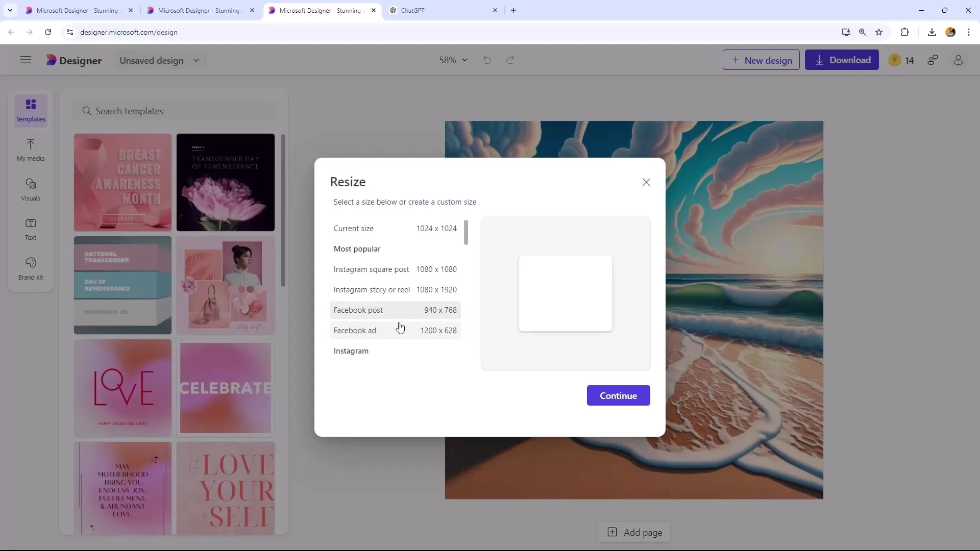The width and height of the screenshot is (980, 551).
Task: Click the Love Valentine's Day thumbnail
Action: coord(123,388)
